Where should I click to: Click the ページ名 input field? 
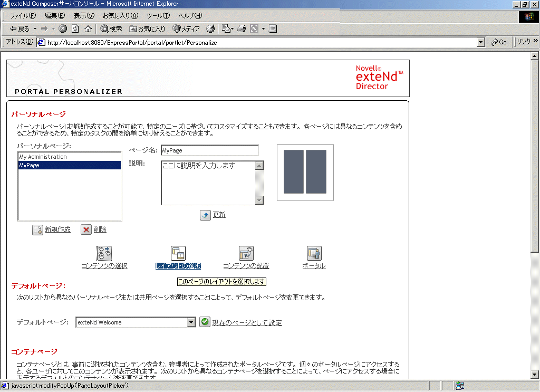point(210,150)
